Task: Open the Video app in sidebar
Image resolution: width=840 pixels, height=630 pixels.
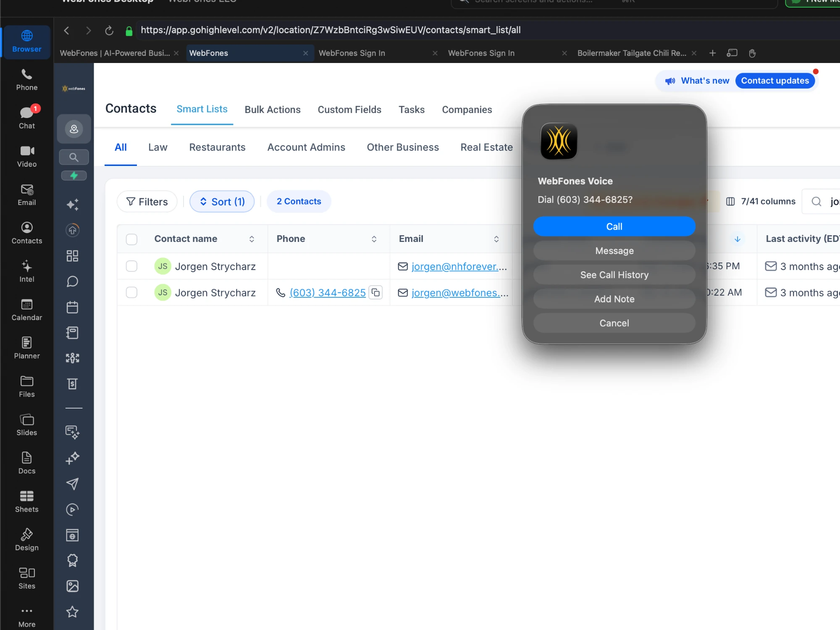Action: 27,157
